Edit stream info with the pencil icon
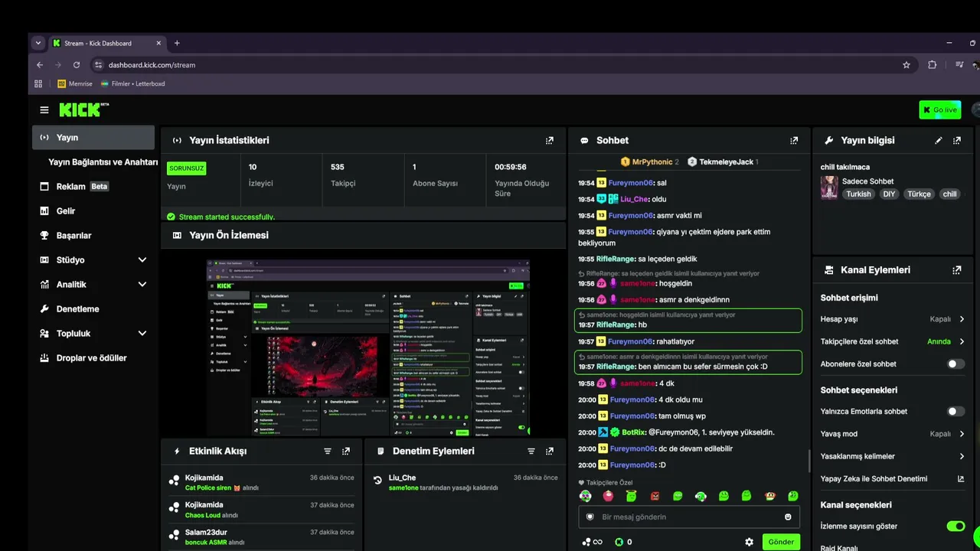Viewport: 980px width, 551px height. [939, 141]
